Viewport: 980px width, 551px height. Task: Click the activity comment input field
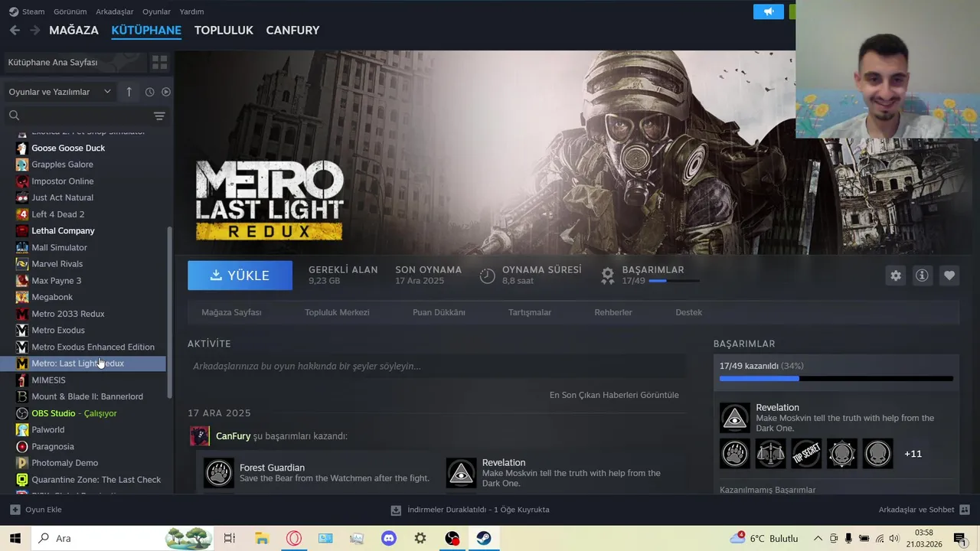(x=437, y=366)
